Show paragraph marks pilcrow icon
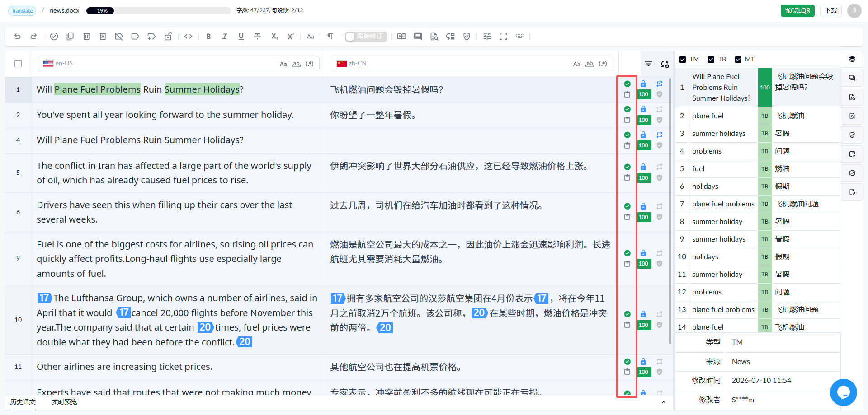The image size is (868, 415). [330, 37]
